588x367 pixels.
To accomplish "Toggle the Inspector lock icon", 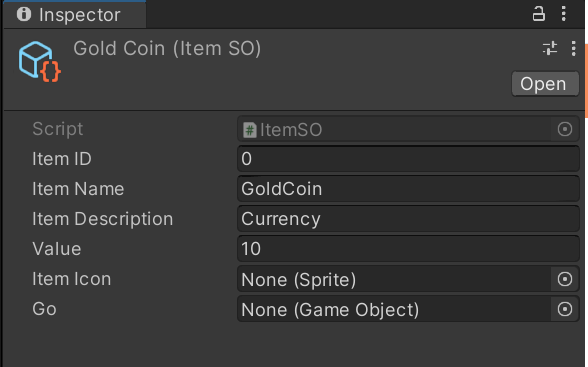I will (x=538, y=14).
